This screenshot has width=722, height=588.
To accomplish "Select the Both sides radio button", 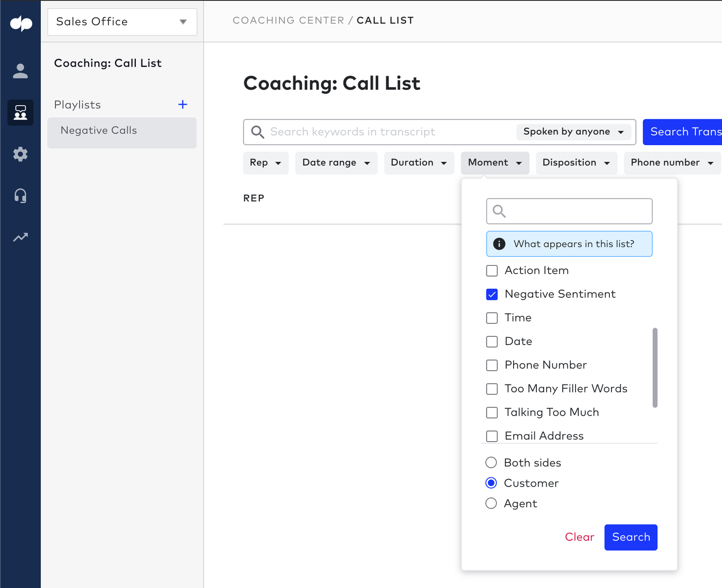I will (x=491, y=463).
